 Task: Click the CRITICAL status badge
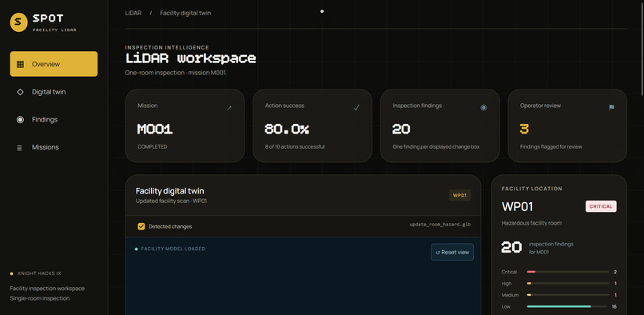[x=601, y=206]
